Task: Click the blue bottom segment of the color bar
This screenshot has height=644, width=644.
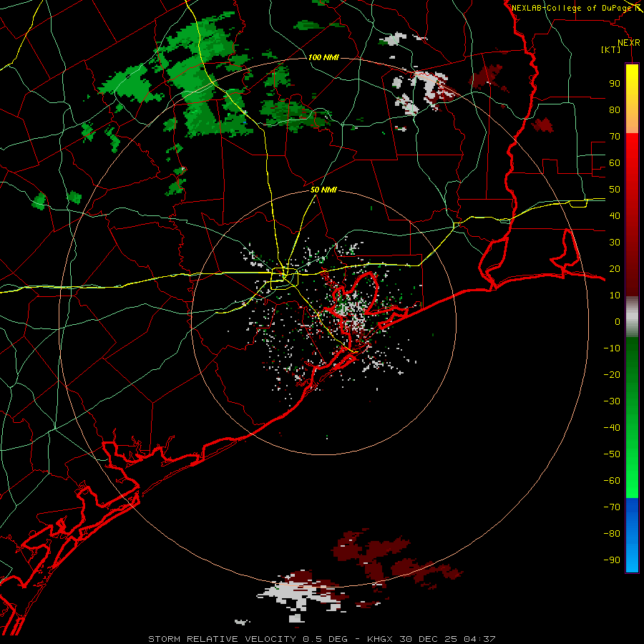Action: [x=632, y=535]
